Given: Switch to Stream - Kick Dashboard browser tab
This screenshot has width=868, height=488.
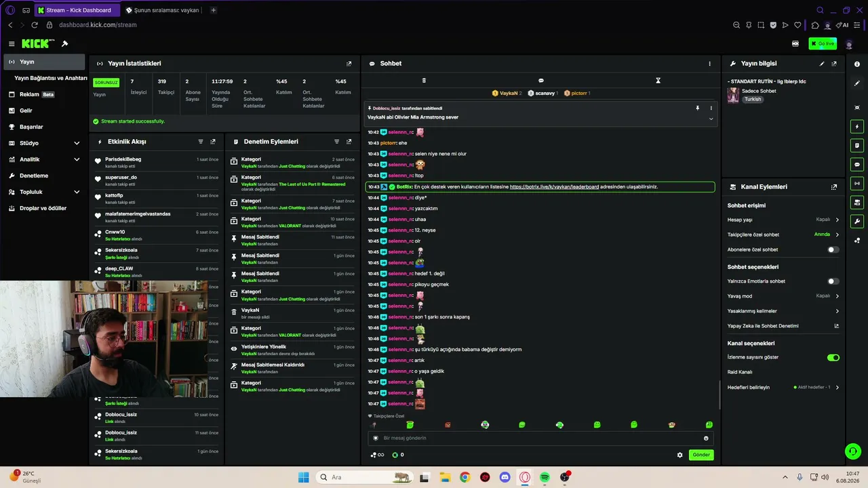Looking at the screenshot, I should pos(77,10).
